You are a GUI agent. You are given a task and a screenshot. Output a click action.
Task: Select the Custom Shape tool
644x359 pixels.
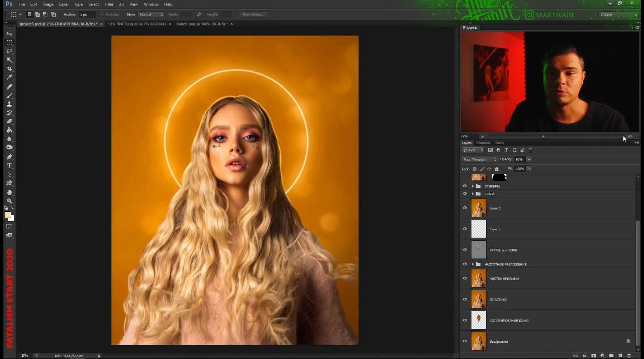[x=9, y=183]
